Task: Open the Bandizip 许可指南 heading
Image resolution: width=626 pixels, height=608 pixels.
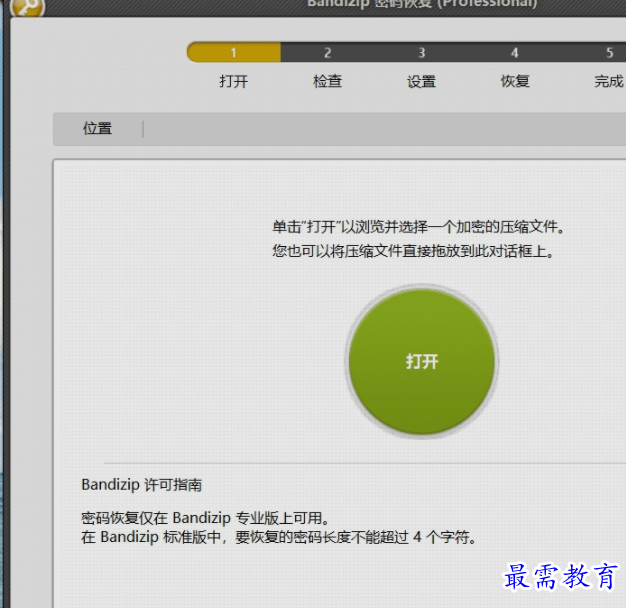Action: point(141,485)
